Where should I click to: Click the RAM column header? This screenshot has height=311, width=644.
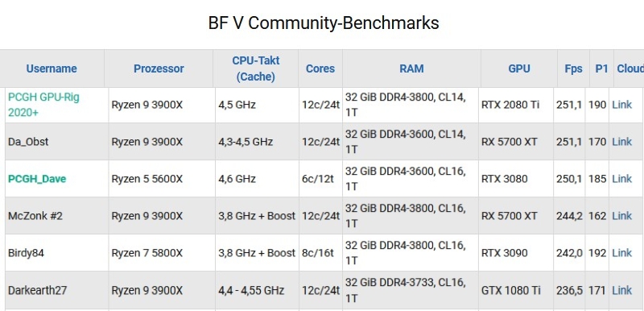click(411, 68)
